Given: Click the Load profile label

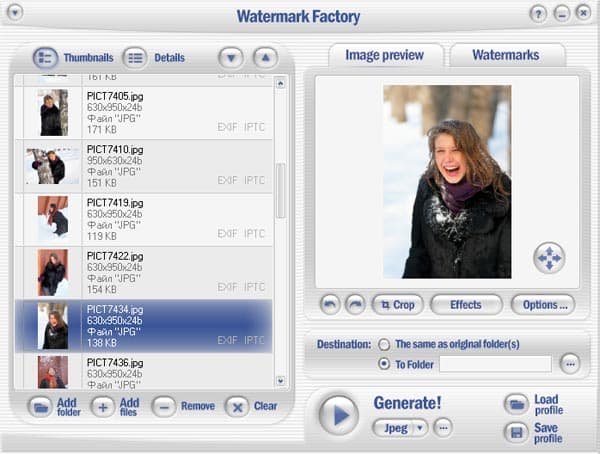Looking at the screenshot, I should pos(548,405).
